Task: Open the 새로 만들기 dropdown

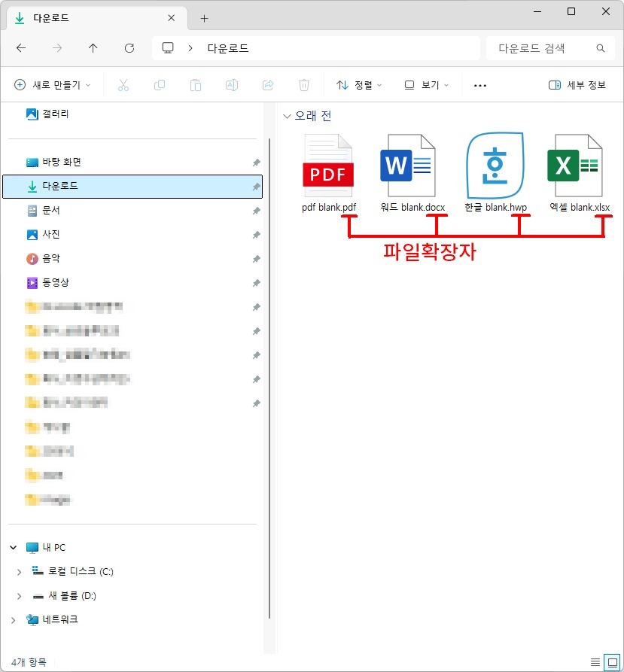Action: coord(53,85)
